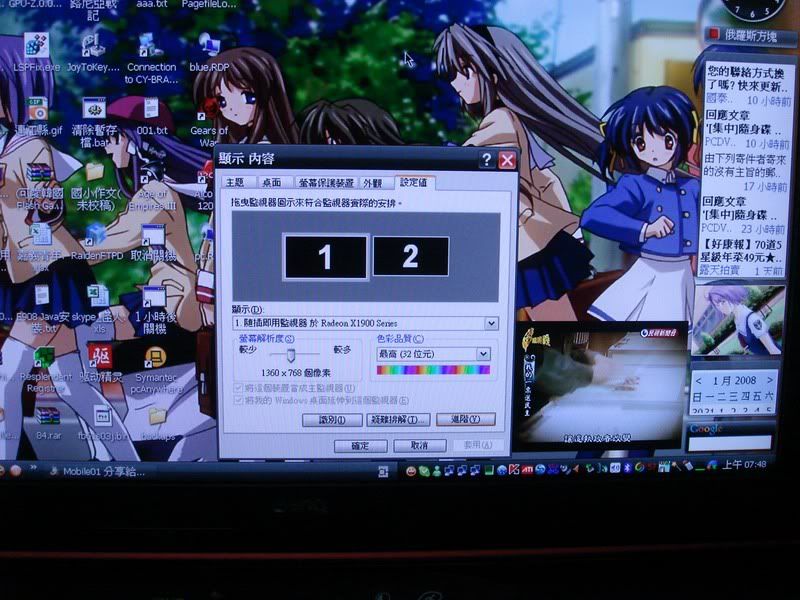Select the gif file icon on desktop
800x600 pixels.
38,117
